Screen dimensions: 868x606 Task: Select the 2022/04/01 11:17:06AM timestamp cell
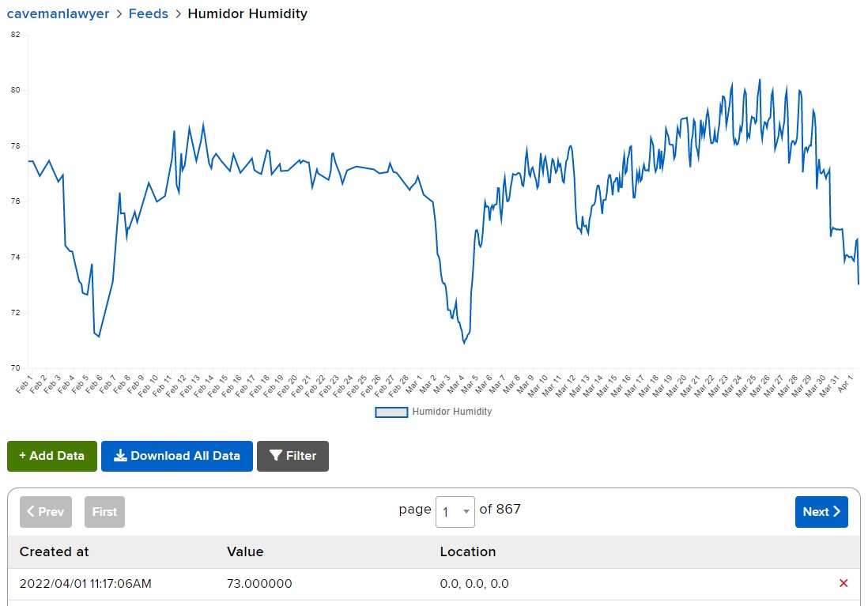85,584
